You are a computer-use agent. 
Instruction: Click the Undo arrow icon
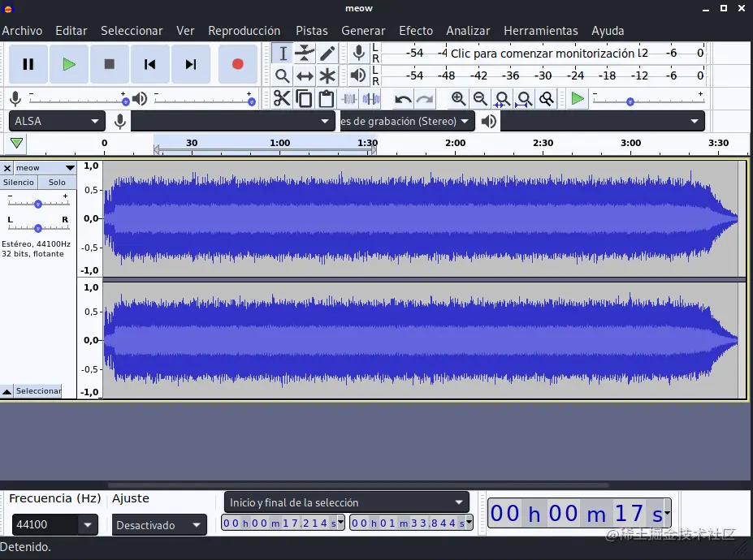(x=402, y=99)
